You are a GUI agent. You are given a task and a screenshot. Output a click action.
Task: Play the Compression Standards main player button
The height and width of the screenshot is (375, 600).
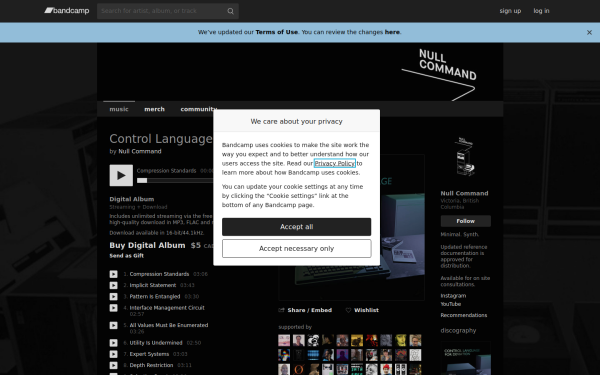point(121,175)
